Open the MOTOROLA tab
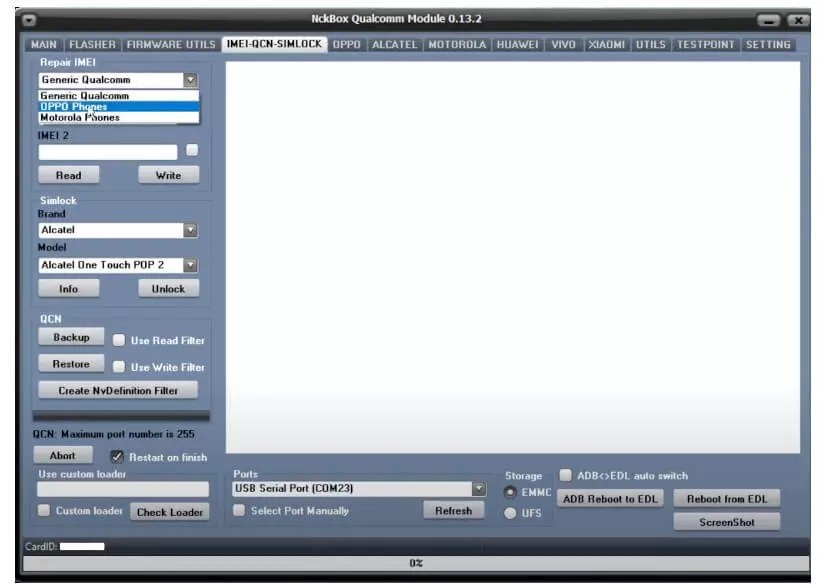This screenshot has width=820, height=586. [x=457, y=44]
